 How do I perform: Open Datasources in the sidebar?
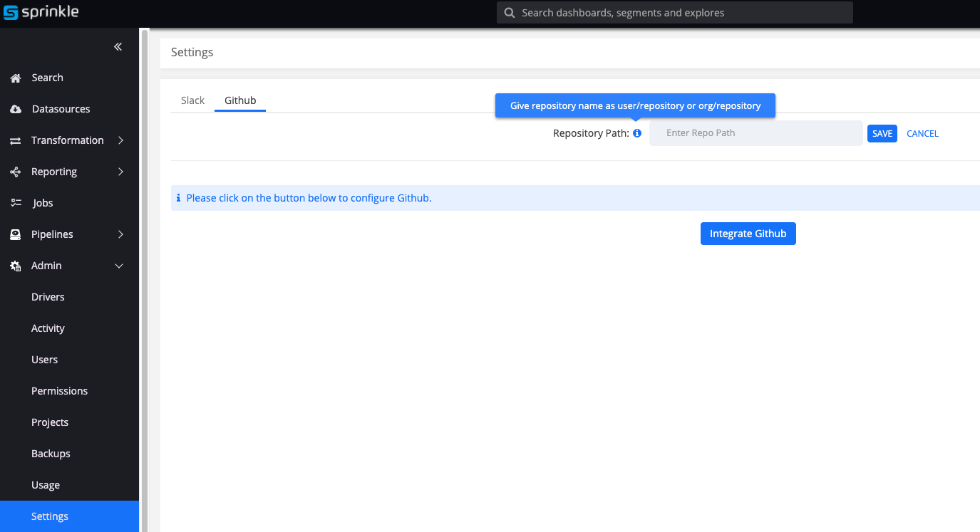tap(61, 109)
